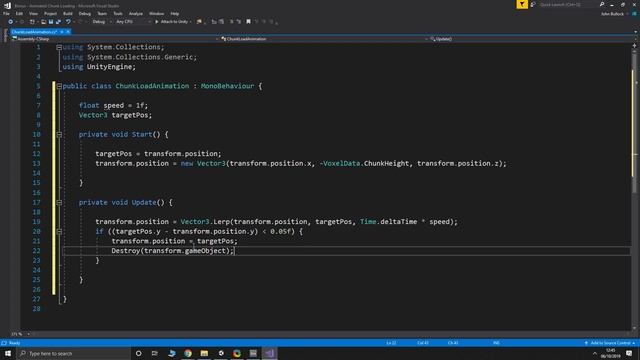Open File Explorer from the taskbar
This screenshot has width=640, height=360.
click(x=204, y=353)
